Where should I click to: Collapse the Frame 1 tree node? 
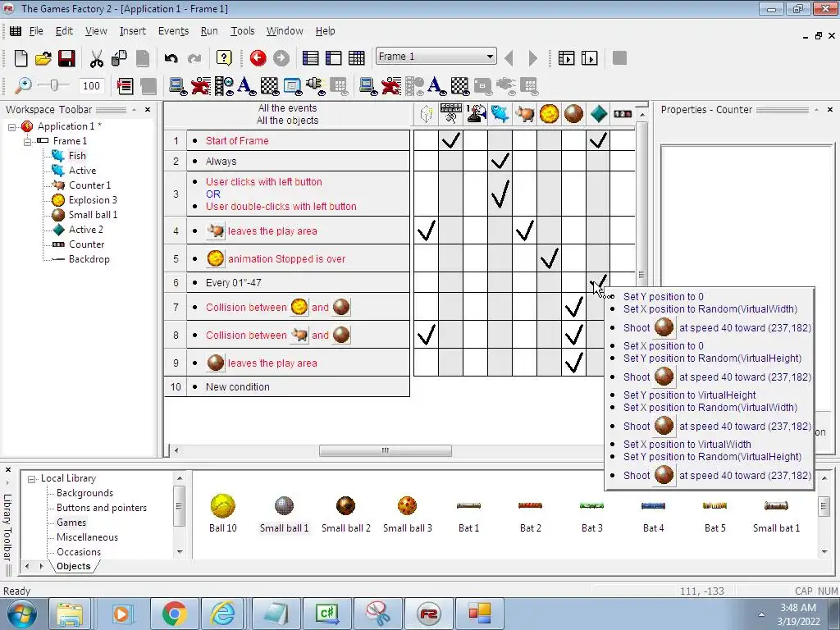pos(27,141)
